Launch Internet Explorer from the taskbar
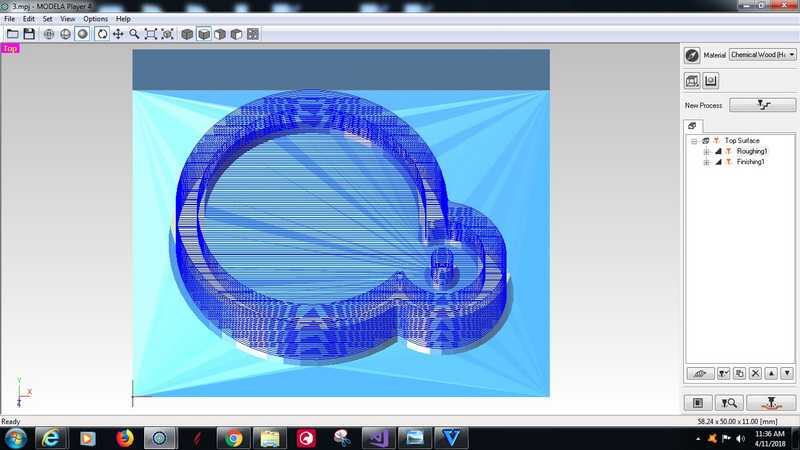Image resolution: width=800 pixels, height=450 pixels. tap(51, 438)
